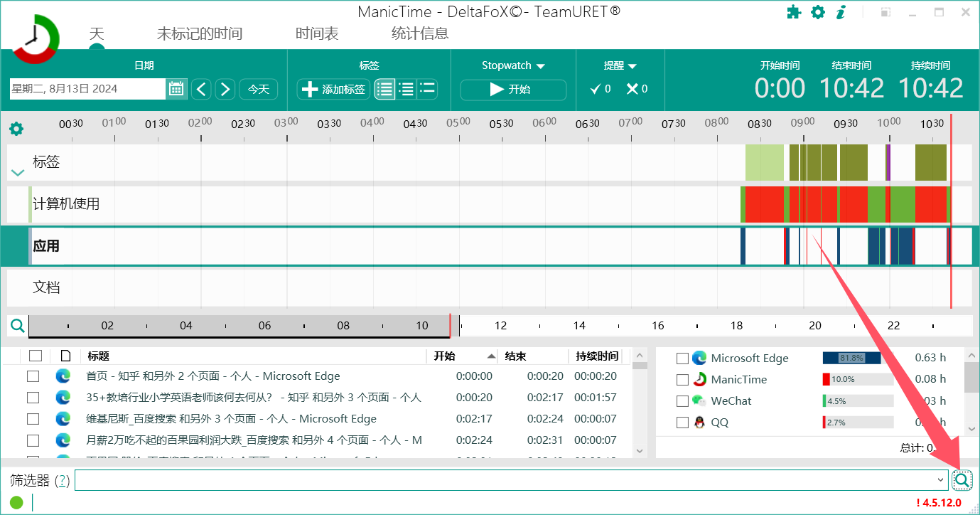
Task: Click the QQ 2.7% usage bar
Action: point(858,422)
